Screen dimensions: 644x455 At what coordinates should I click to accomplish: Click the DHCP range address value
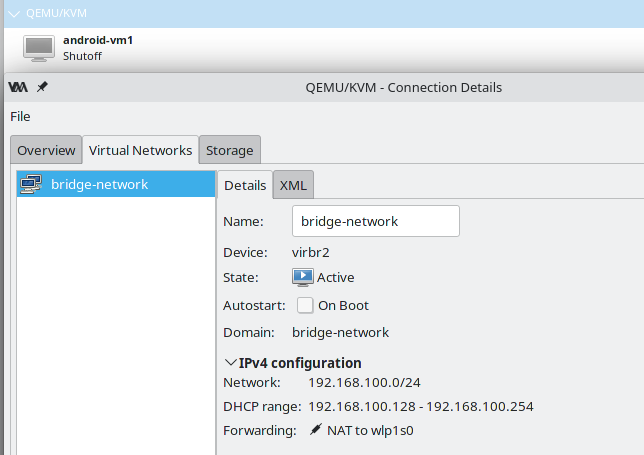(418, 406)
